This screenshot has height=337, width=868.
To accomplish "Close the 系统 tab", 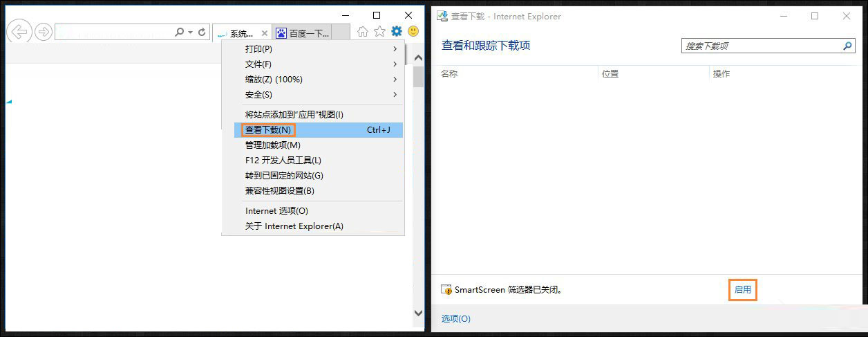I will (x=265, y=33).
